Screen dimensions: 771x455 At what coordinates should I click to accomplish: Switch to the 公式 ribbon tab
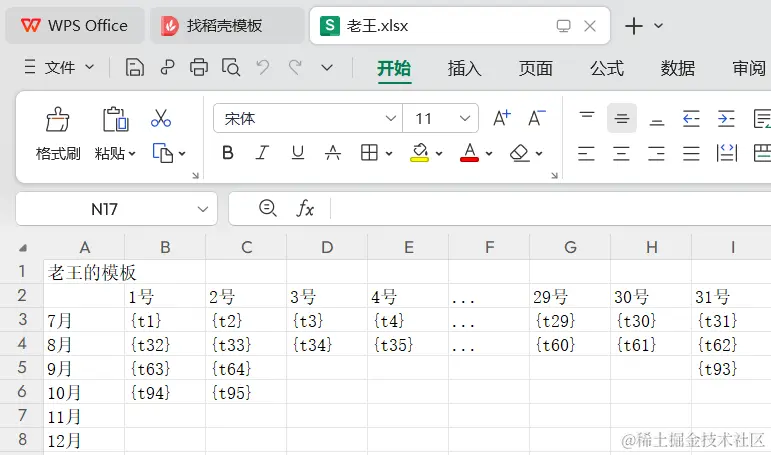pos(607,68)
